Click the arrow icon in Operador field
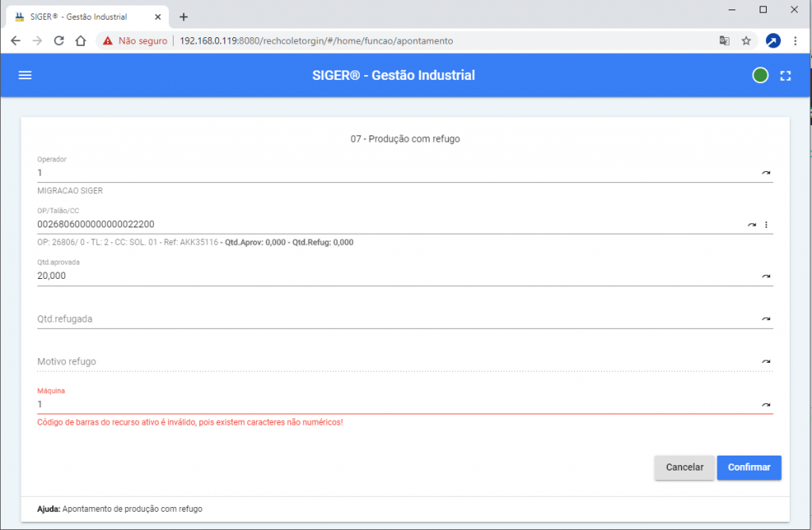The image size is (812, 530). 766,172
